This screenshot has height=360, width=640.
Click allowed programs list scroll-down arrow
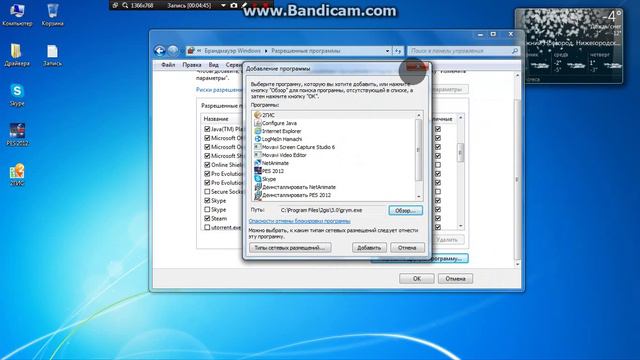point(460,226)
